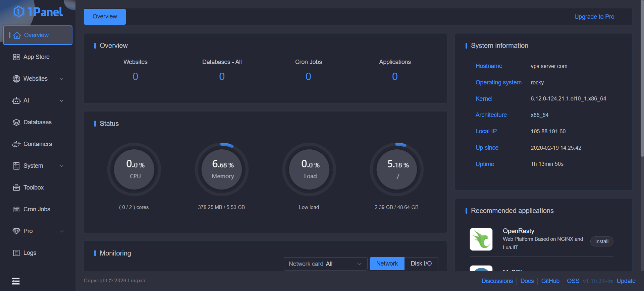The image size is (644, 291).
Task: Click the 1Panel logo
Action: pyautogui.click(x=38, y=12)
